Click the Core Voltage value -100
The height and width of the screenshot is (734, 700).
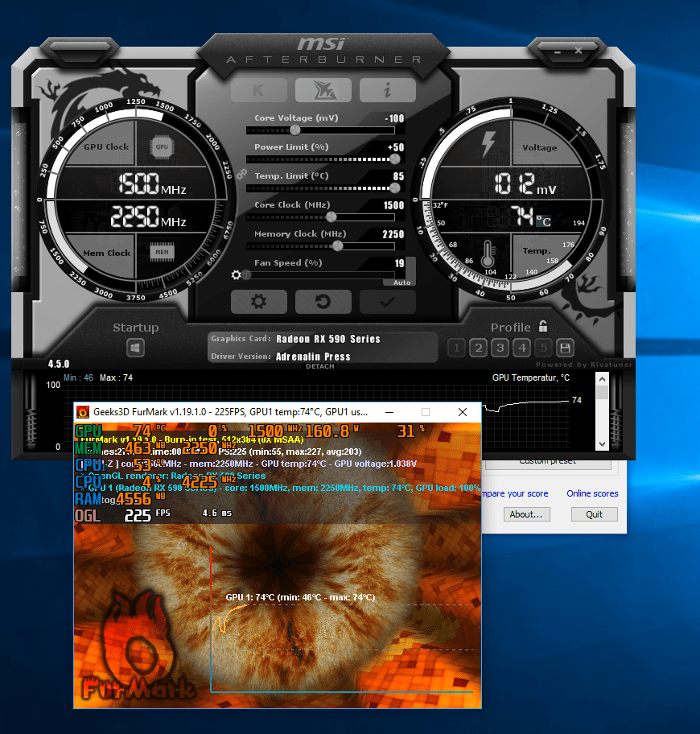(394, 118)
